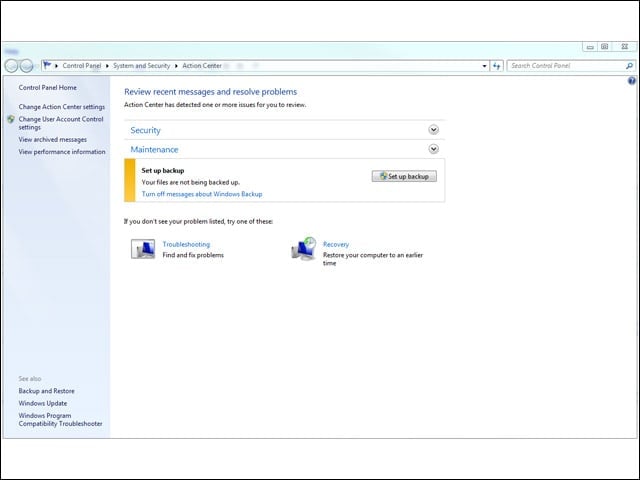Click the Maintenance section heading
640x480 pixels.
(x=154, y=149)
